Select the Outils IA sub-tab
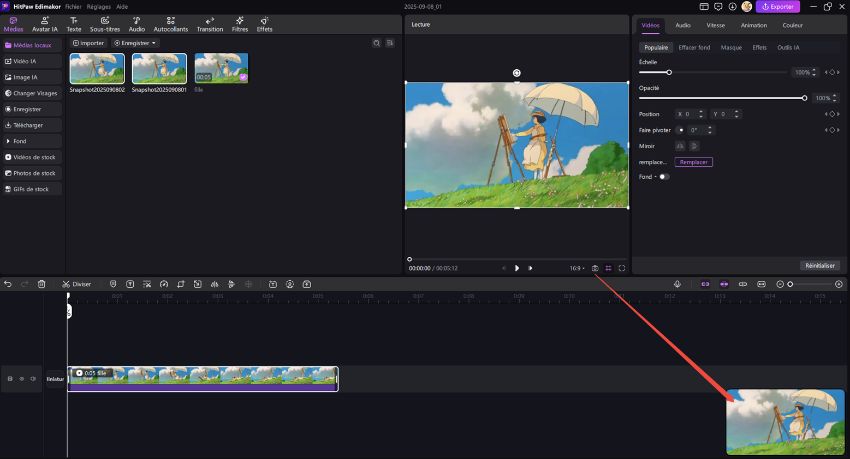The image size is (850, 459). tap(788, 47)
